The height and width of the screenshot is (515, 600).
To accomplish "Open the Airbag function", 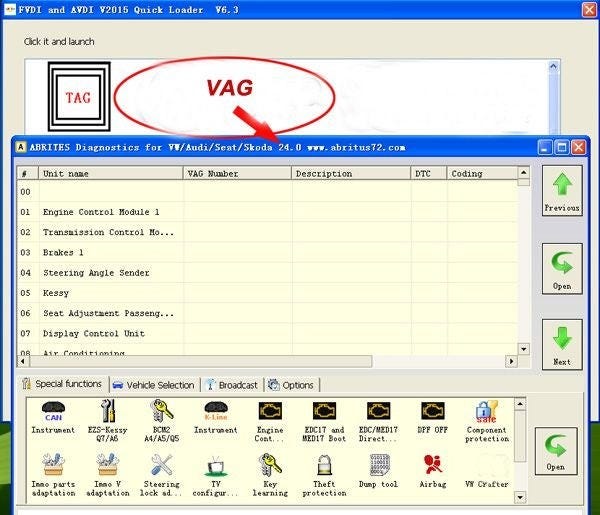I will click(433, 471).
